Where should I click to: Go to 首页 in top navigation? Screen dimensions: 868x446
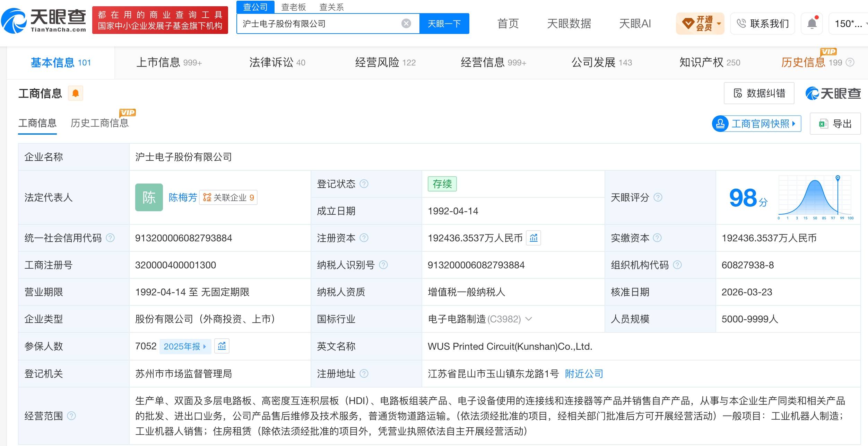point(508,24)
